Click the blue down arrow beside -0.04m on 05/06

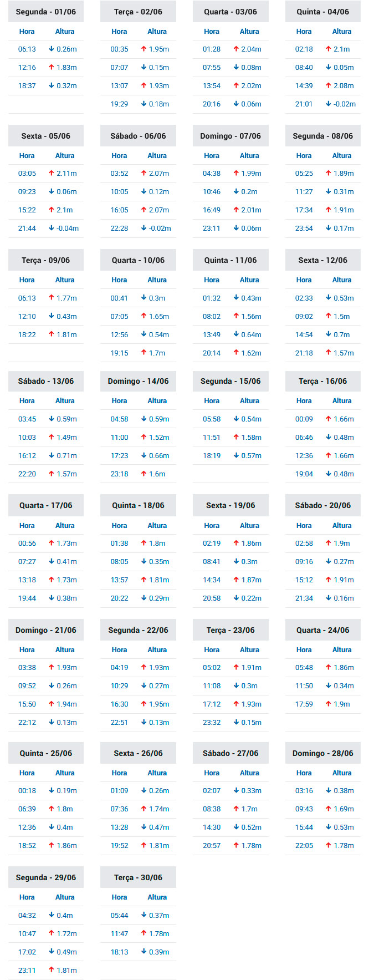point(52,228)
